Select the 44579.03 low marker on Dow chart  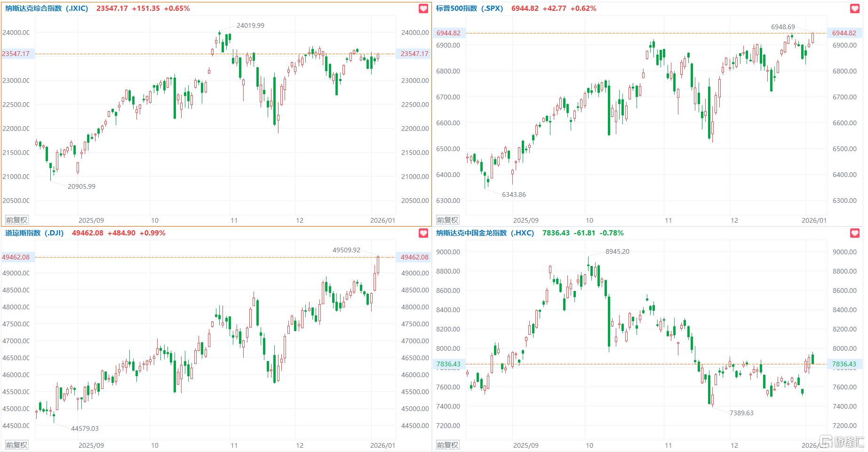coord(85,428)
